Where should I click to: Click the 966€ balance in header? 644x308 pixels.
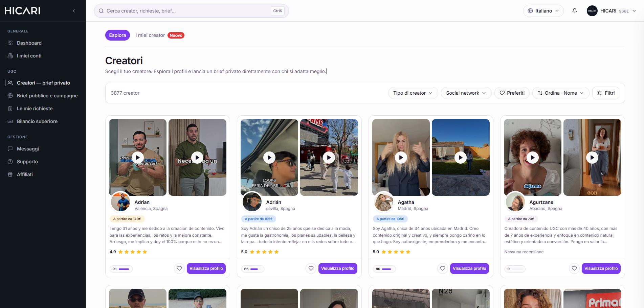click(x=624, y=11)
